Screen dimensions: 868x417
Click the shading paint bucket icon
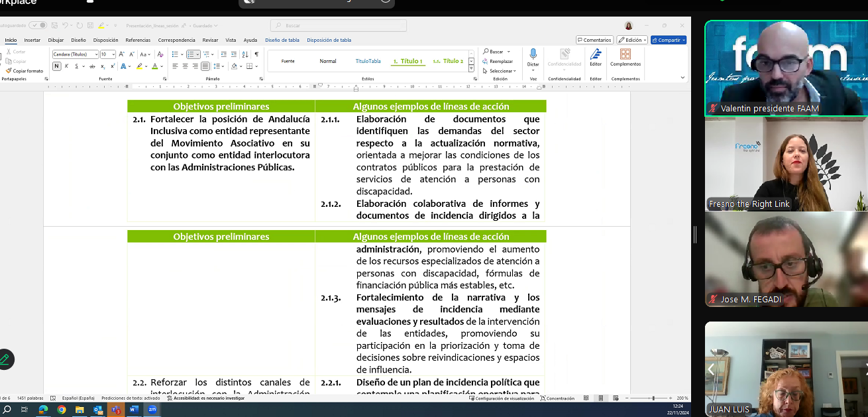tap(234, 66)
